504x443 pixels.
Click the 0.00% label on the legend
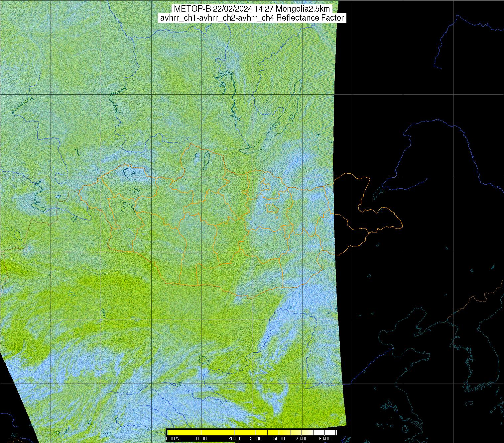[172, 439]
